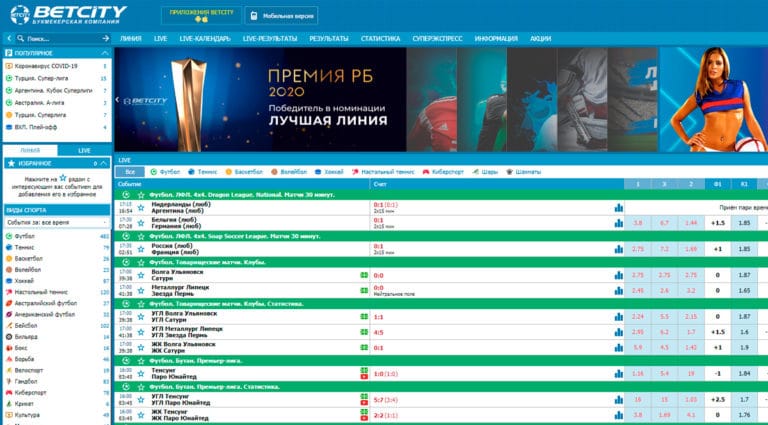Show previous banner with left carousel arrow
Screen dimensions: 768x425
117,99
